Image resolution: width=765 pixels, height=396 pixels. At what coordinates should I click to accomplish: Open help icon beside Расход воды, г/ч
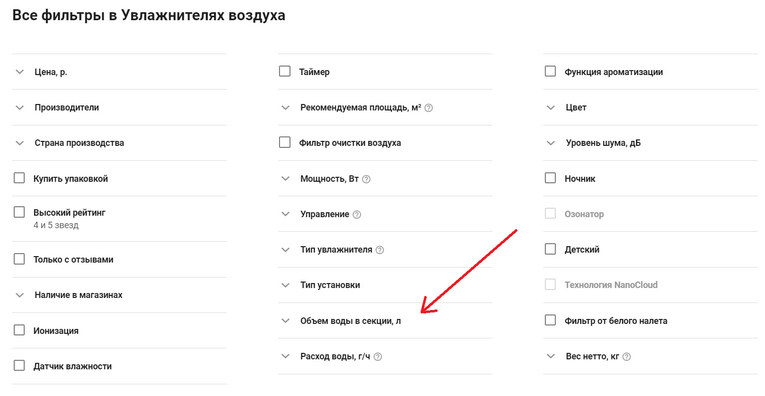coord(378,356)
